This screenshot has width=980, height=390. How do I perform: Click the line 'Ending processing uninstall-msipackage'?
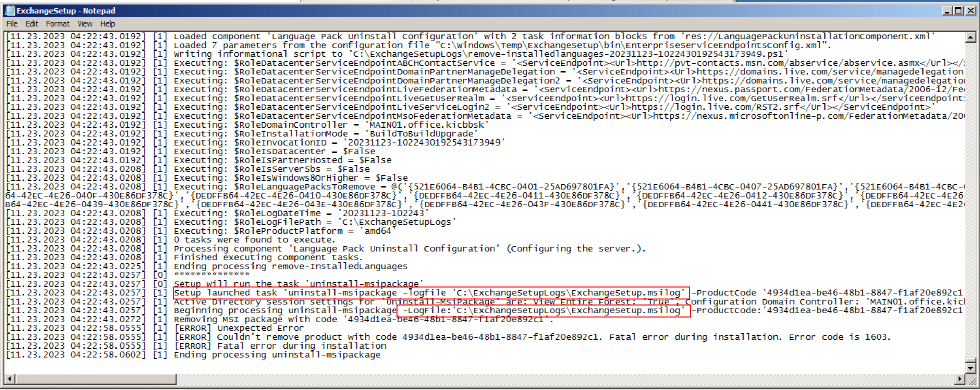[193, 354]
